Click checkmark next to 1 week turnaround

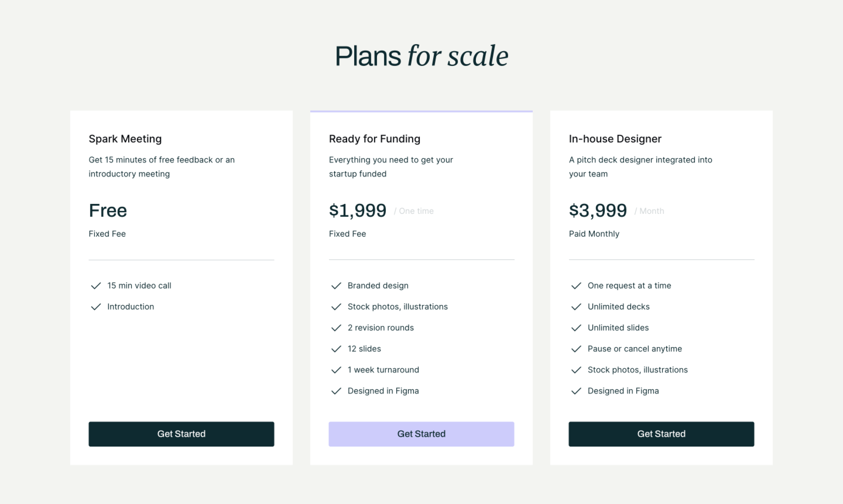[x=336, y=370]
